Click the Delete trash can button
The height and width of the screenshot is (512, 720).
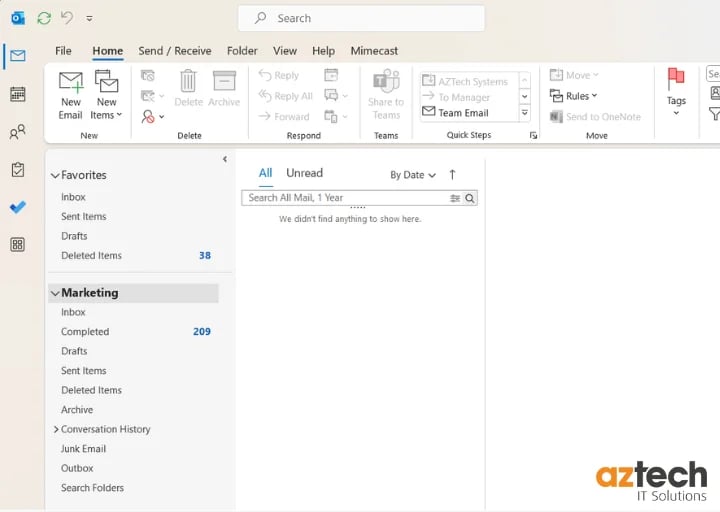tap(189, 89)
